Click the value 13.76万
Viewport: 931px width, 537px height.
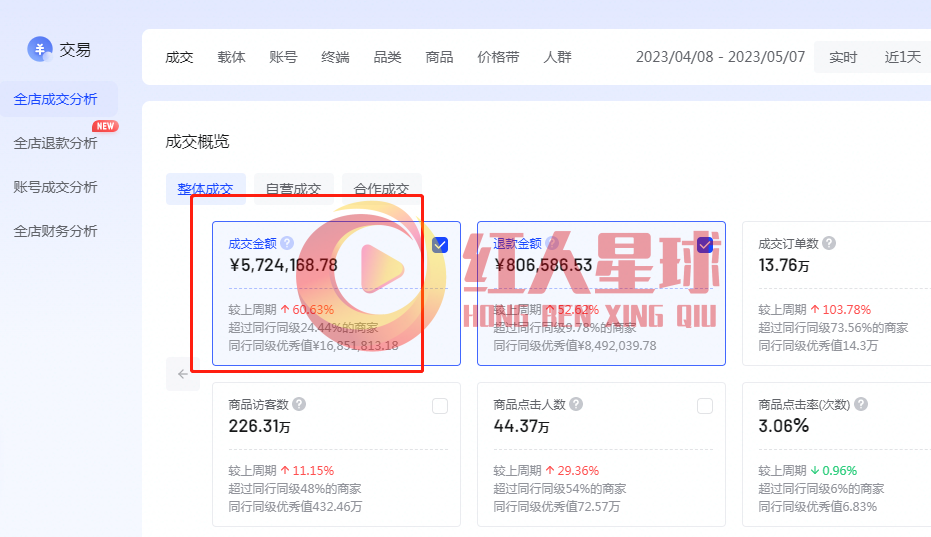click(x=784, y=265)
